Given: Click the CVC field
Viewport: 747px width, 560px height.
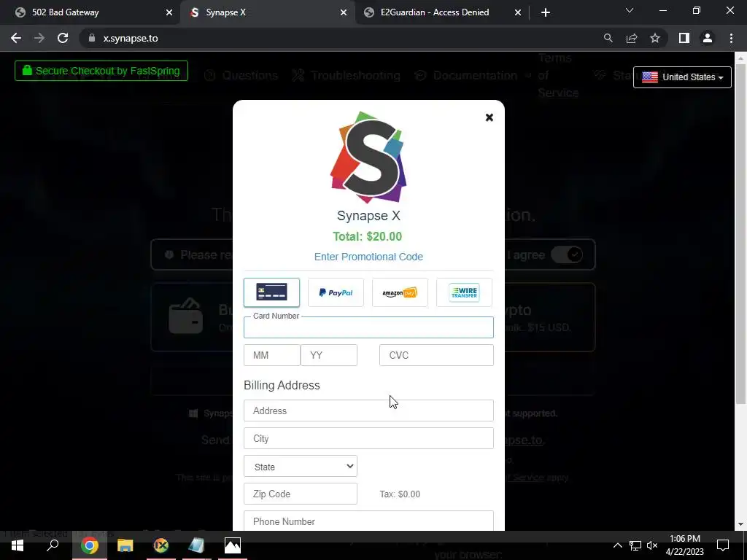Looking at the screenshot, I should (436, 355).
